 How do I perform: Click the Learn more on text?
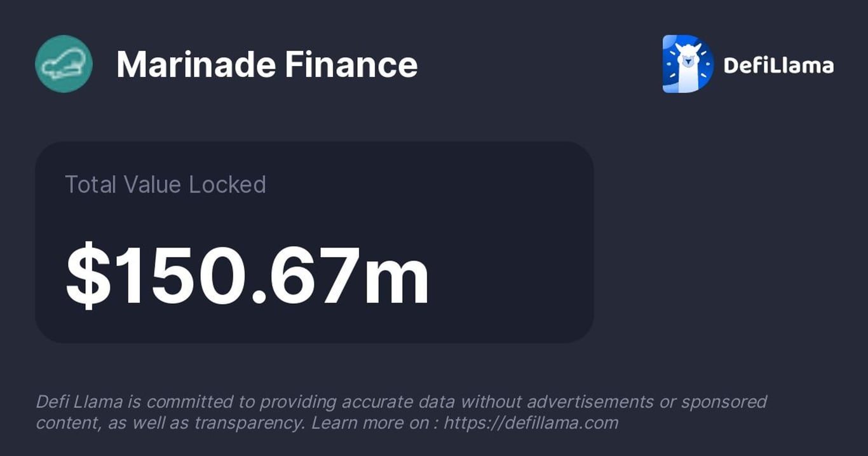coord(369,422)
